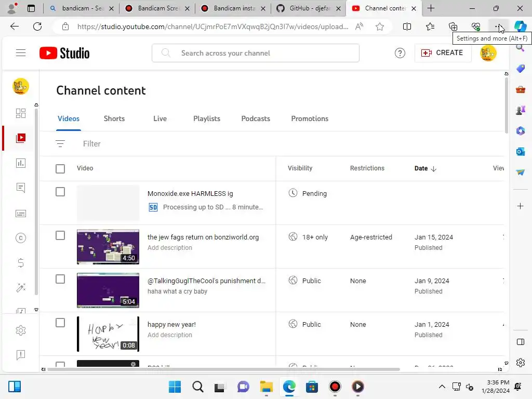Switch to the Live tab

pyautogui.click(x=160, y=119)
